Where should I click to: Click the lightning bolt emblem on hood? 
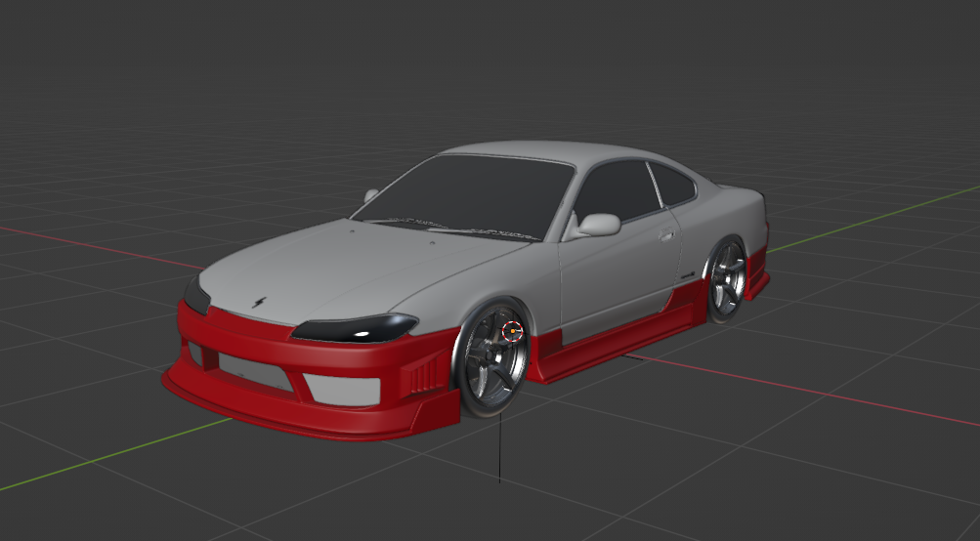coord(258,303)
